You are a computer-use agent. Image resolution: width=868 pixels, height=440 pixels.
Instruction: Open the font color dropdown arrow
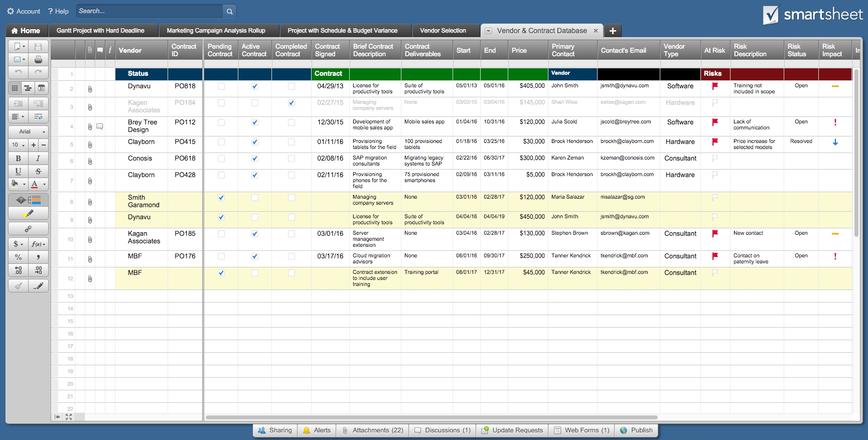click(44, 185)
